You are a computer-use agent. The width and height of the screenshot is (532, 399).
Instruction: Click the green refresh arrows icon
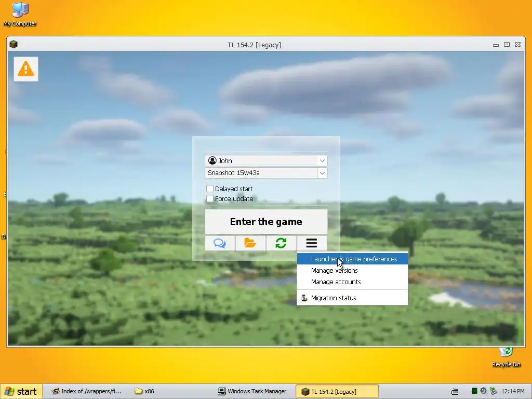281,243
